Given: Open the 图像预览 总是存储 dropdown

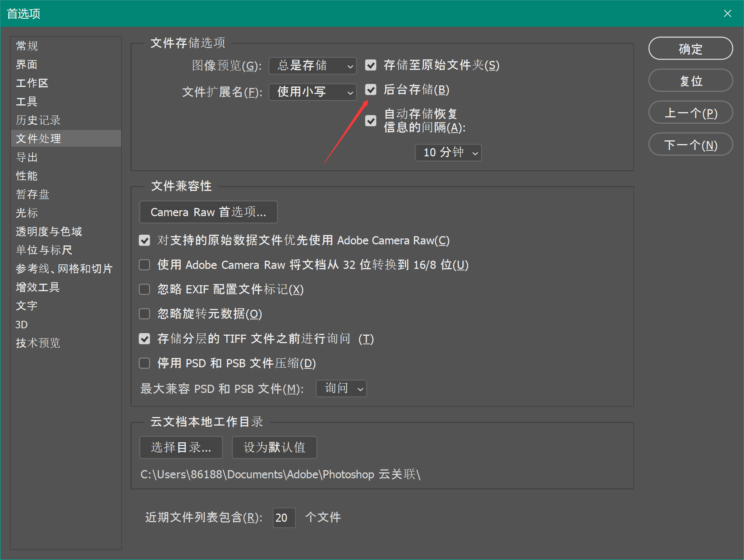Looking at the screenshot, I should (x=313, y=66).
